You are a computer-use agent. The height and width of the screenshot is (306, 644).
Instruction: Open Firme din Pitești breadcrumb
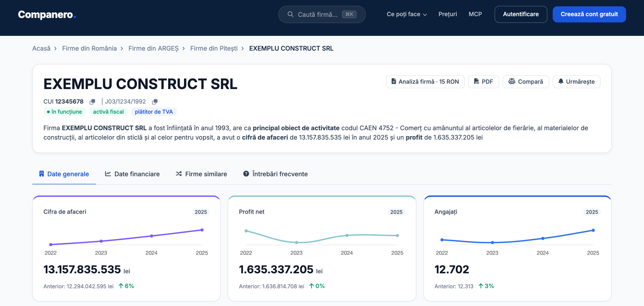(214, 48)
